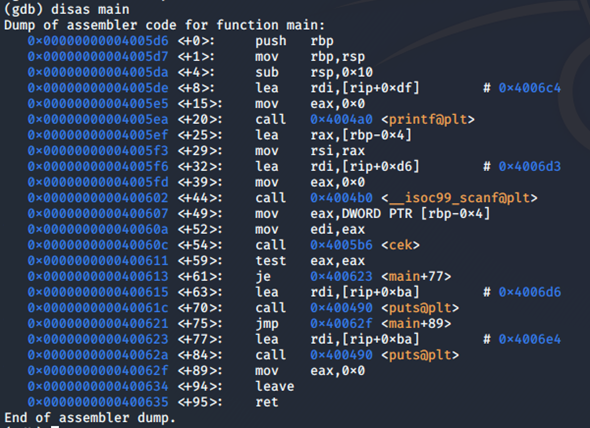Select offset marker <+44>
The width and height of the screenshot is (590, 428).
point(200,198)
